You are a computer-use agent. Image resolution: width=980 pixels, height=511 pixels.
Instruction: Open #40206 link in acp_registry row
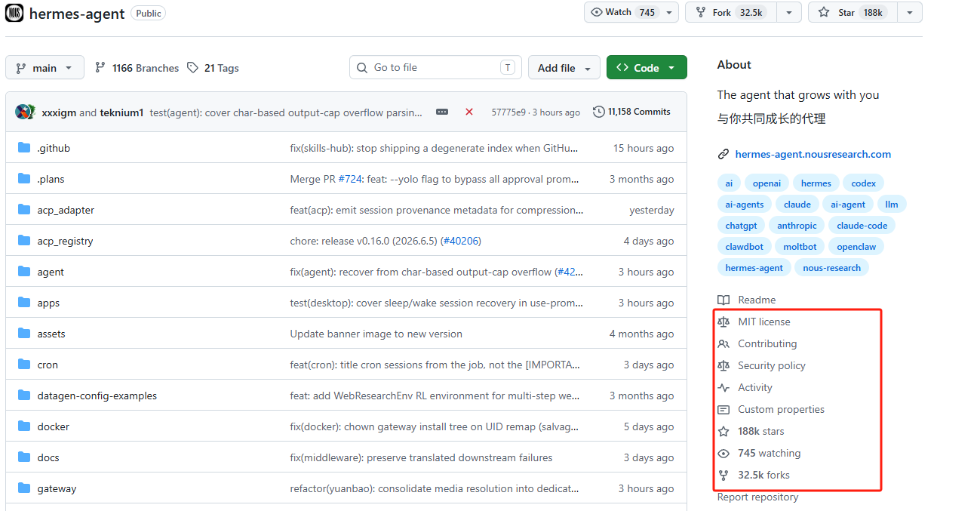tap(461, 241)
